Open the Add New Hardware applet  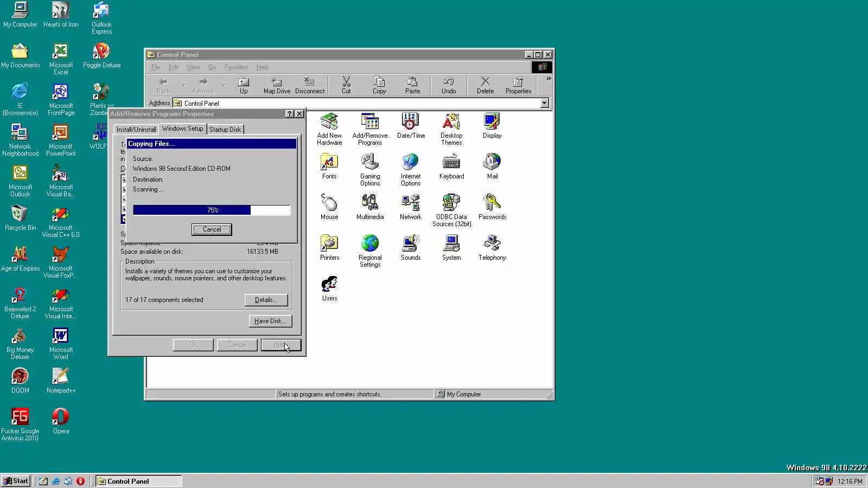[329, 129]
